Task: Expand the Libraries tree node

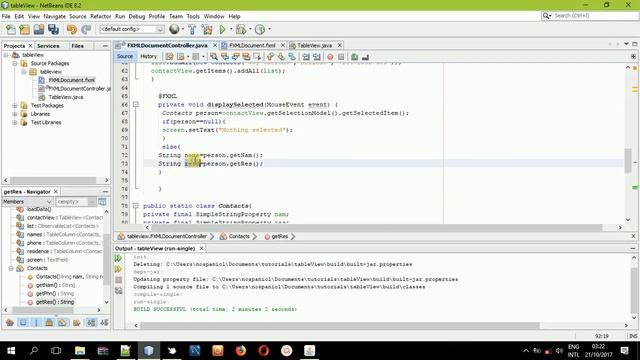Action: tap(15, 114)
